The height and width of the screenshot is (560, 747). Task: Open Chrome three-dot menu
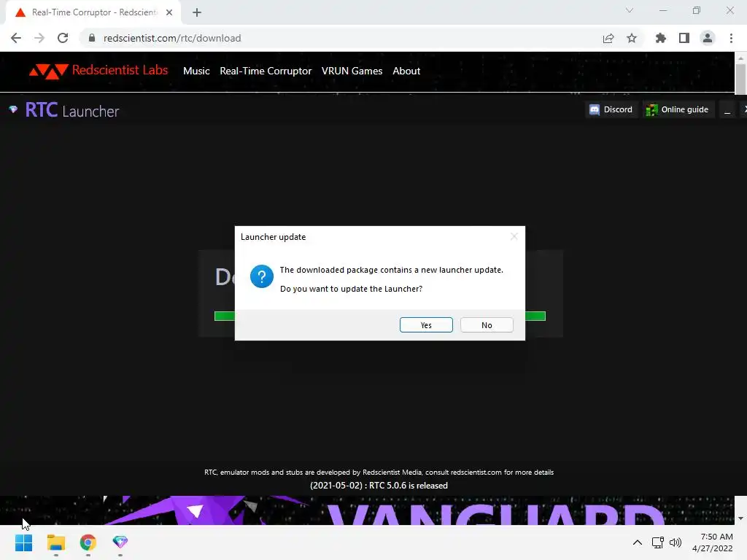(731, 38)
